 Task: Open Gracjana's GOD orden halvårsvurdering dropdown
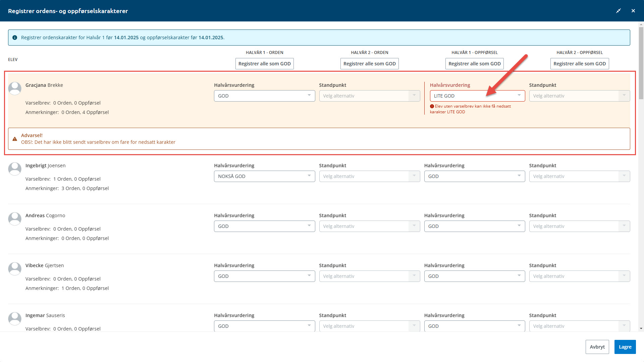click(264, 96)
